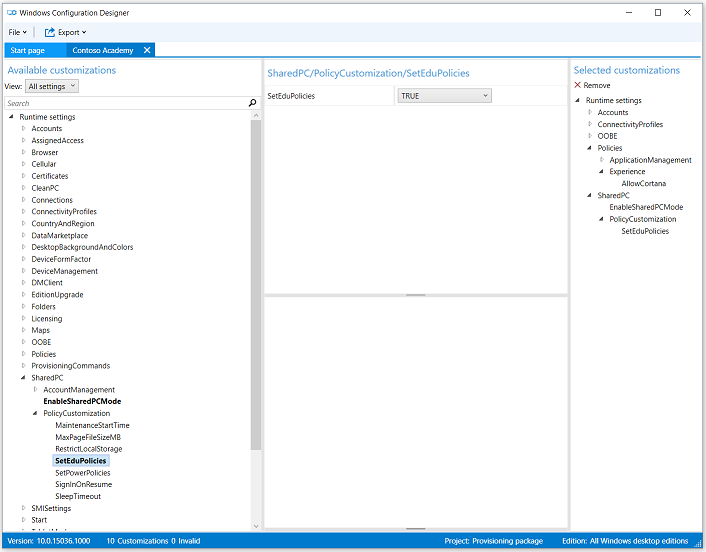Image resolution: width=706 pixels, height=552 pixels.
Task: Select the Contoso Academy tab
Action: point(103,50)
